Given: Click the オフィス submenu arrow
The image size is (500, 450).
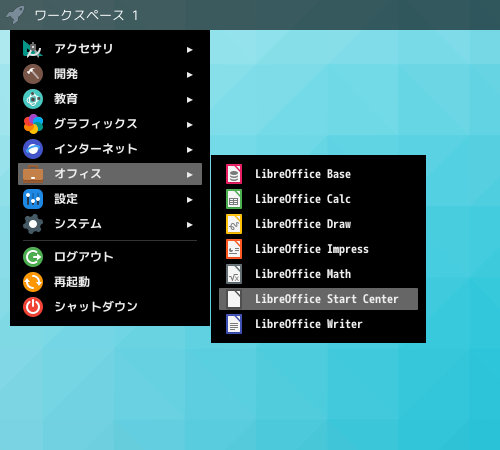Looking at the screenshot, I should tap(190, 175).
